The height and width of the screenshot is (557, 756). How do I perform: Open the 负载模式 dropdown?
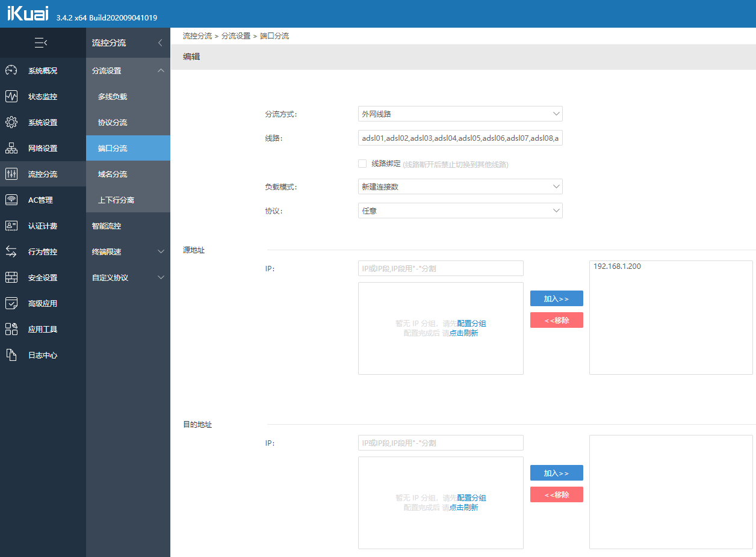pos(460,186)
